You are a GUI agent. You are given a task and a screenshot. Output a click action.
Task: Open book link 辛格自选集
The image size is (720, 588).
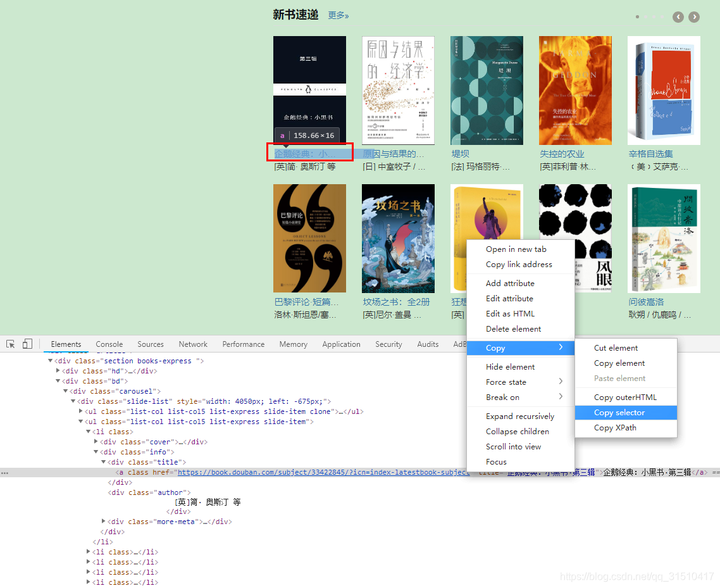pos(650,154)
